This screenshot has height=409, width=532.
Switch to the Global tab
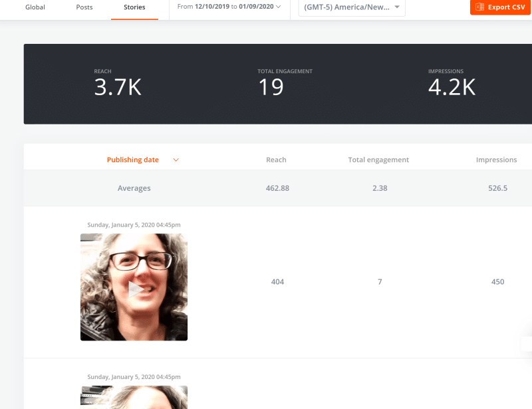(35, 7)
